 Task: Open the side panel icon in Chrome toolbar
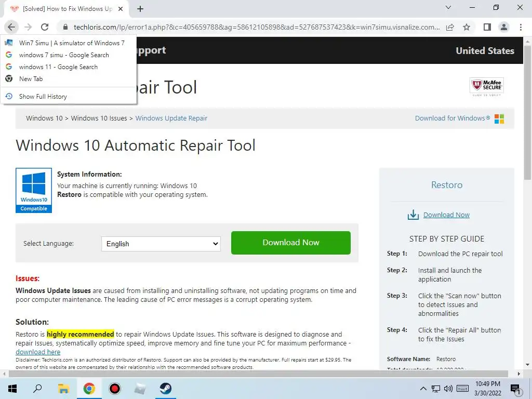tap(487, 27)
